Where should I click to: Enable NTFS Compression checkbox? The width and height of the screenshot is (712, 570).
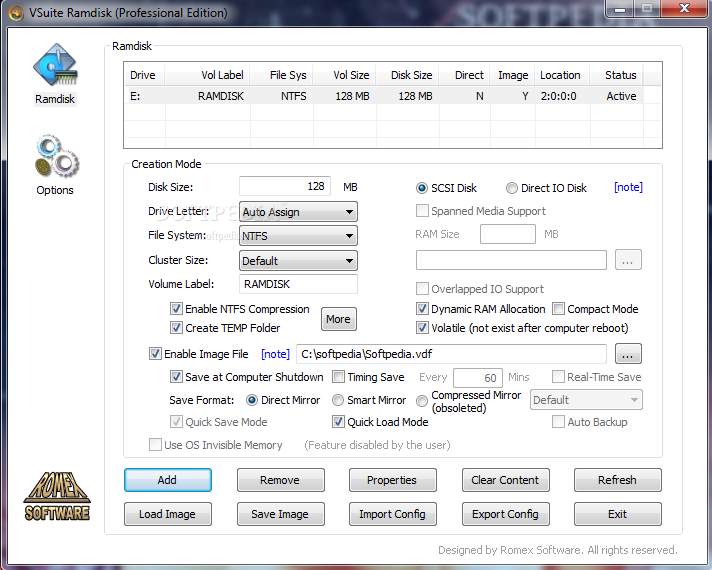pos(176,309)
